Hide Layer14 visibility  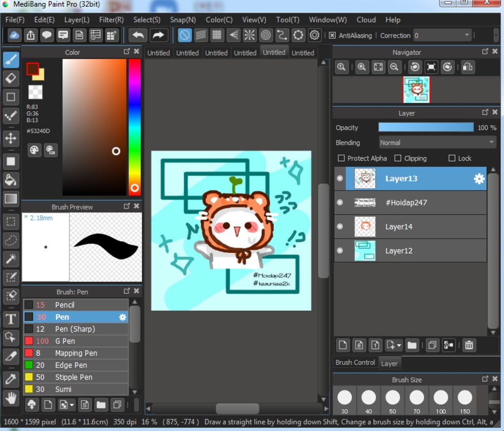pos(340,227)
